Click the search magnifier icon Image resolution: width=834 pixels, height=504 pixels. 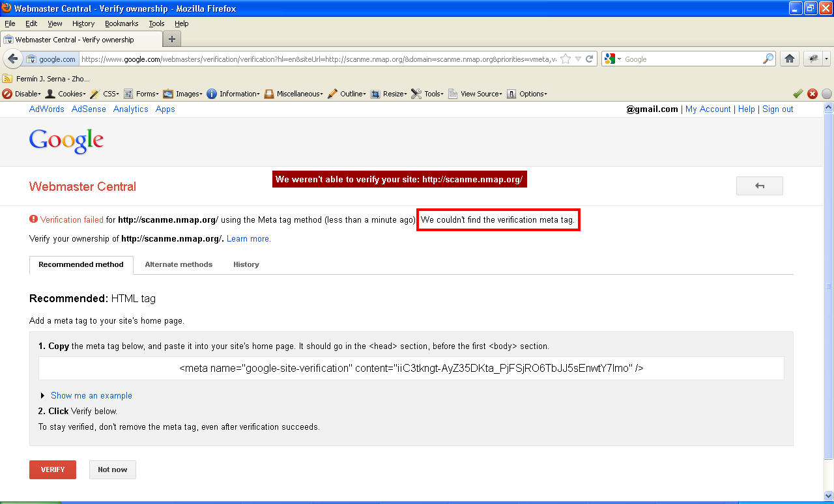click(x=768, y=59)
